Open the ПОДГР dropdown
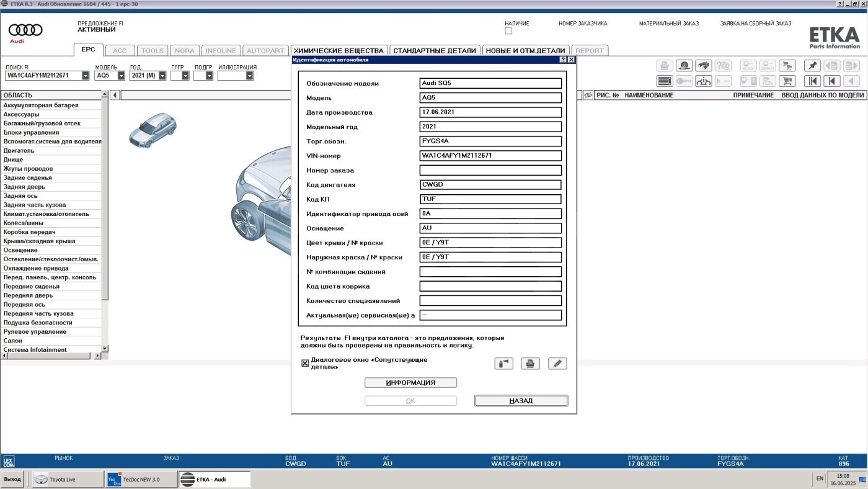868x489 pixels. [209, 76]
